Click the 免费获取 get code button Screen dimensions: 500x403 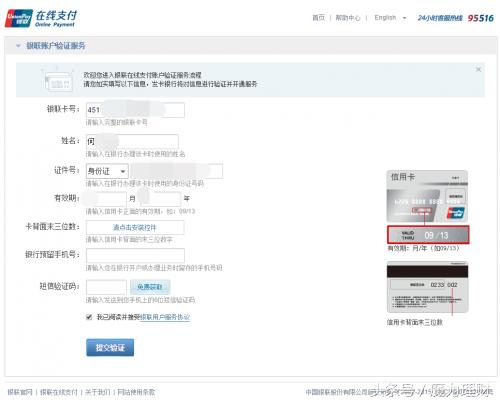click(x=150, y=287)
